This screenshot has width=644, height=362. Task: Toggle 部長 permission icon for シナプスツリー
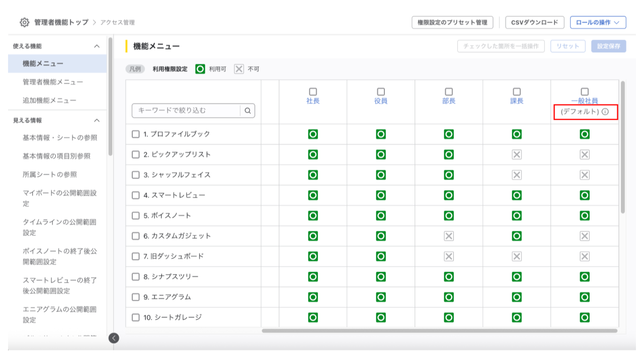(x=449, y=277)
